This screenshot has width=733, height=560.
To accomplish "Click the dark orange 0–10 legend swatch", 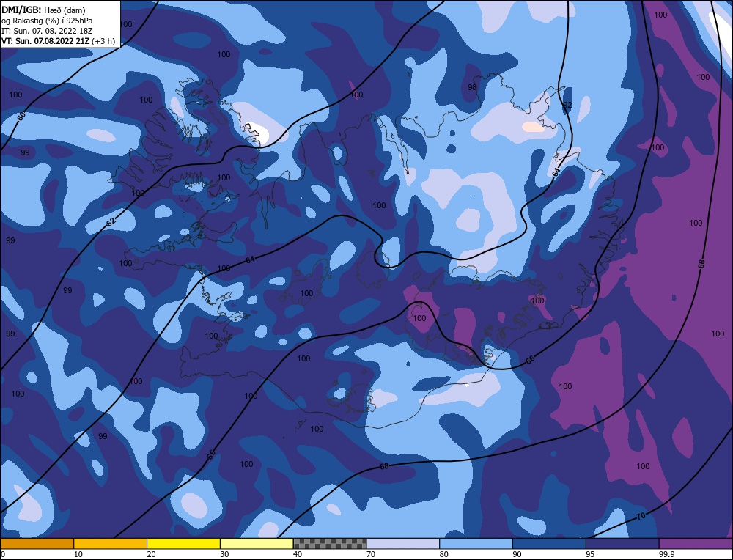I will (37, 543).
